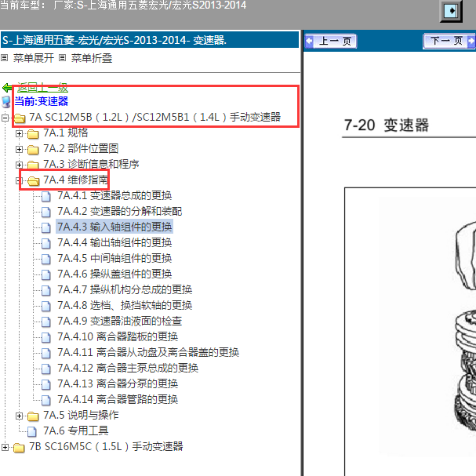Click the 返回上一级 link

click(x=42, y=88)
